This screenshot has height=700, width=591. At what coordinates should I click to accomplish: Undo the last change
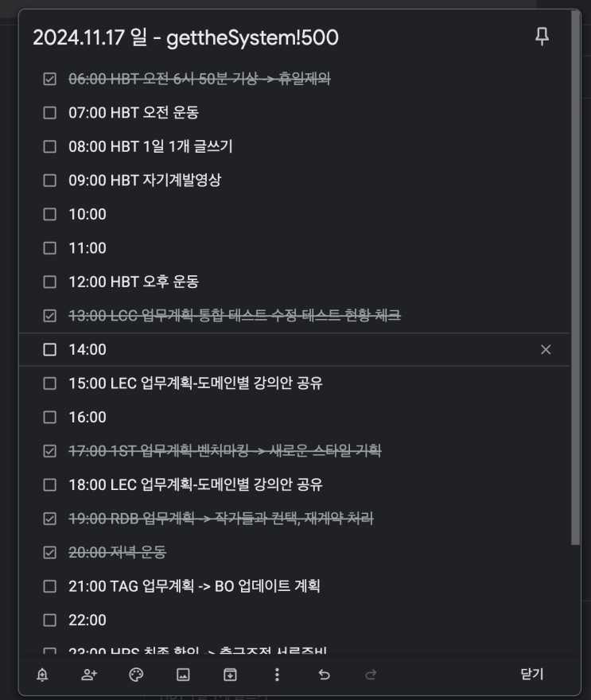point(324,675)
